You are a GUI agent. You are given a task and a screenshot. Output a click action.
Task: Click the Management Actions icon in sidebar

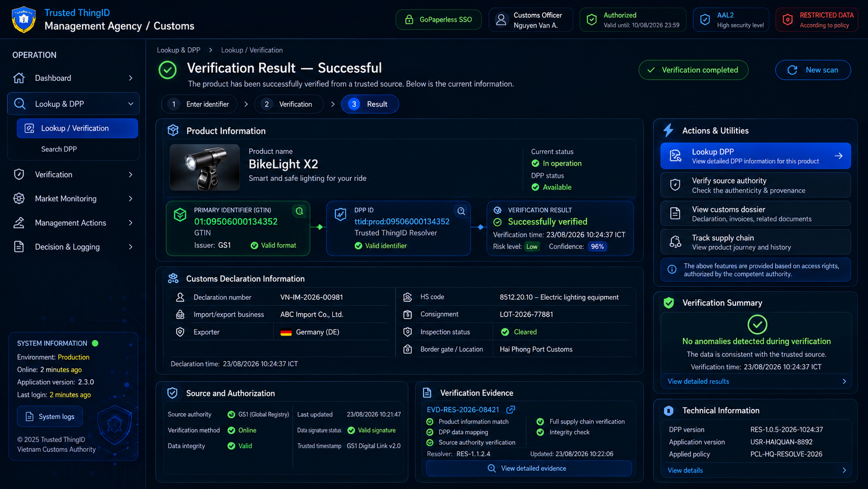19,222
